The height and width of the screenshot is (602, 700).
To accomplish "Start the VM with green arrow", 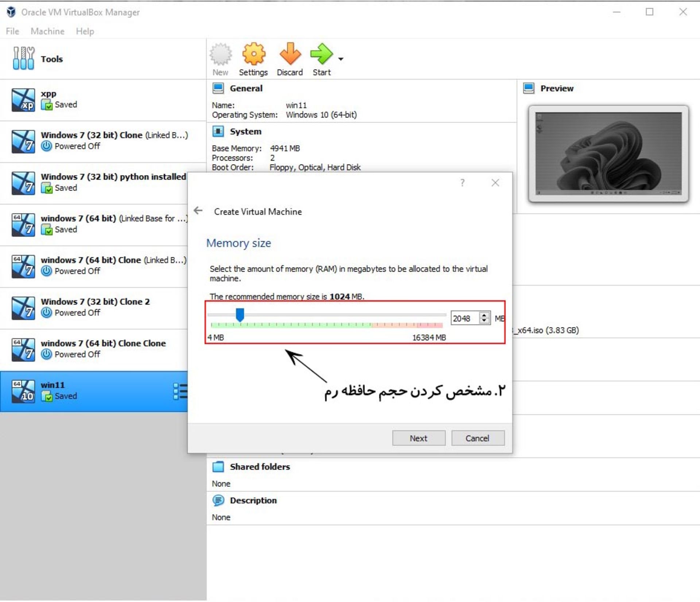I will click(x=321, y=54).
